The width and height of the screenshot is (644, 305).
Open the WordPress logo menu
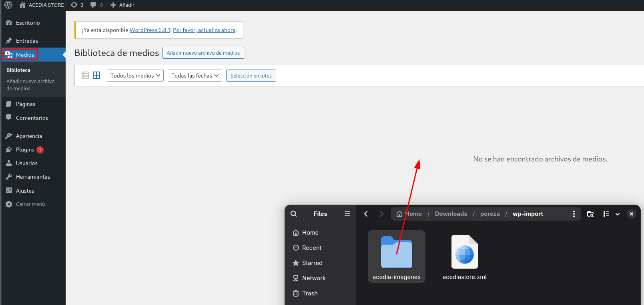8,5
